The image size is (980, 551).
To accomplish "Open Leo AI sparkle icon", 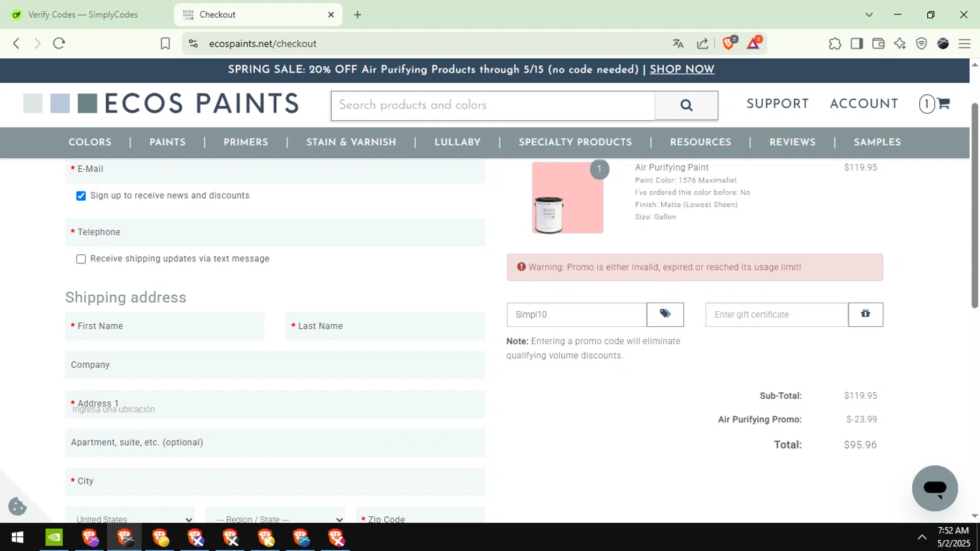I will point(900,43).
